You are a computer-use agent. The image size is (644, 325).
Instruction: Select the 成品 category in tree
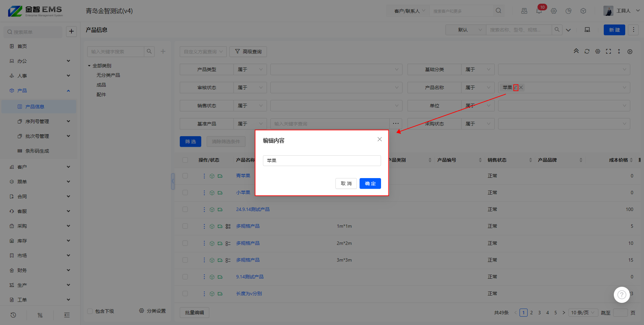click(101, 85)
